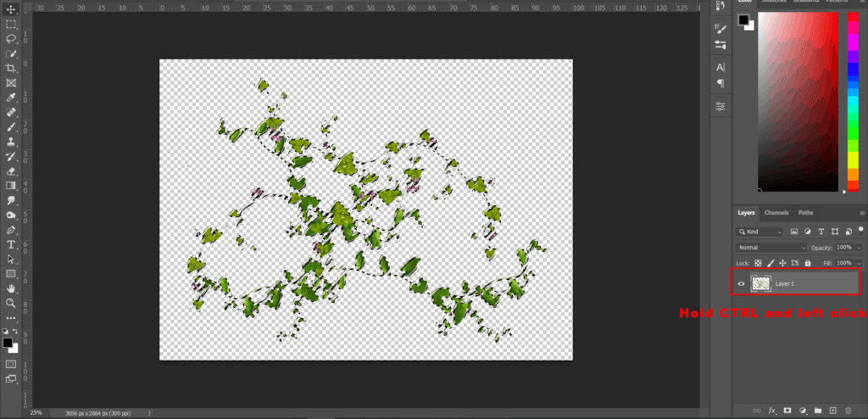Open status bar info arrow

[x=149, y=413]
